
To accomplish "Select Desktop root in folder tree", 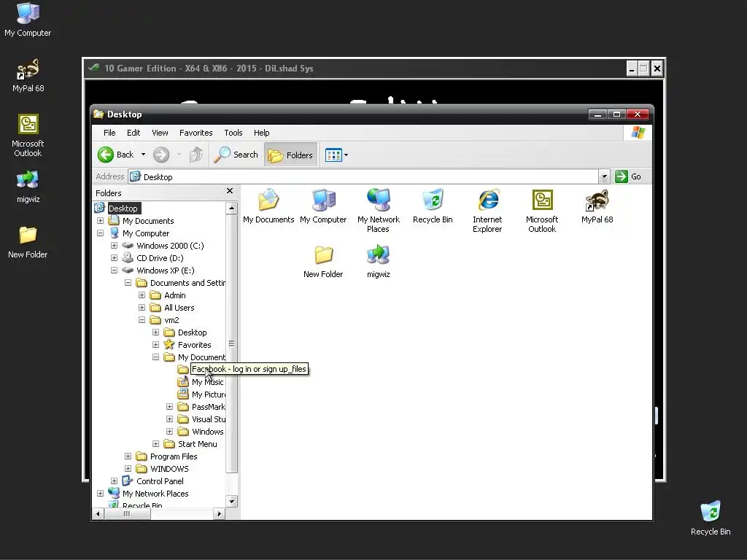I will coord(123,208).
